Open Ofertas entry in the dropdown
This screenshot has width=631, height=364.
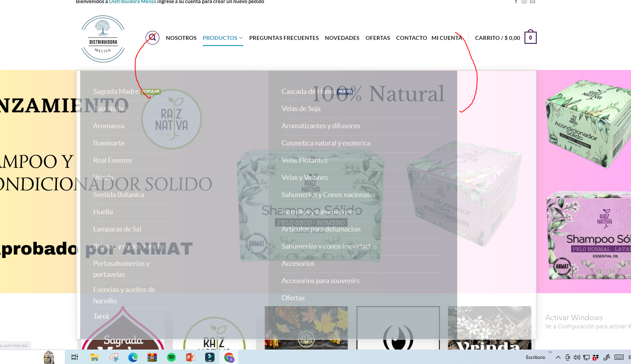pos(293,298)
